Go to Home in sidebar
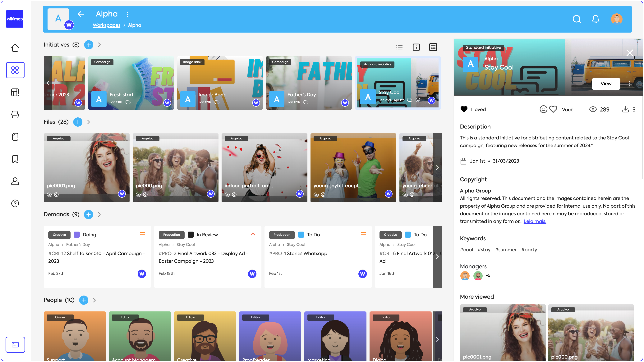Image resolution: width=644 pixels, height=362 pixels. [15, 48]
